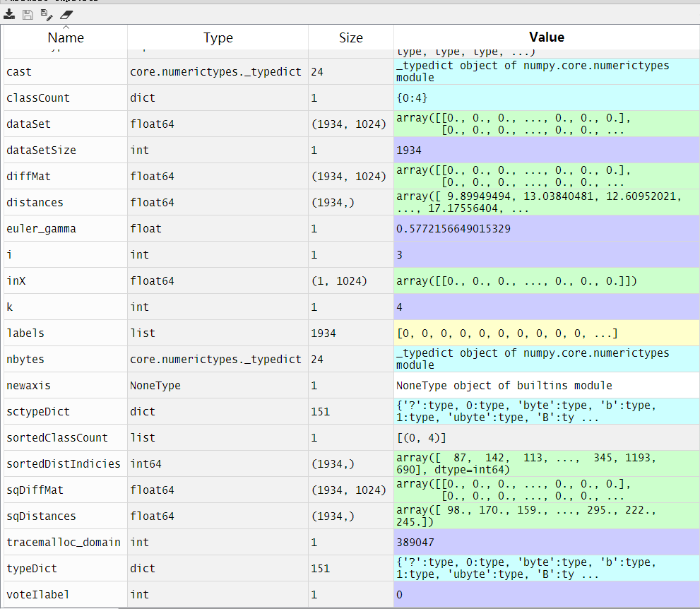Click the NoneType type of newaxis

(x=155, y=385)
